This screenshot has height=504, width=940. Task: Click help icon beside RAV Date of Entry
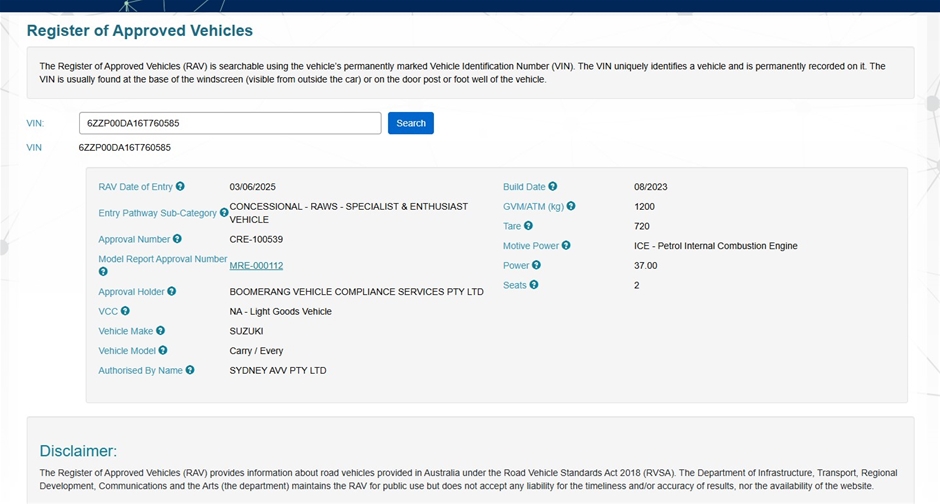[x=181, y=186]
